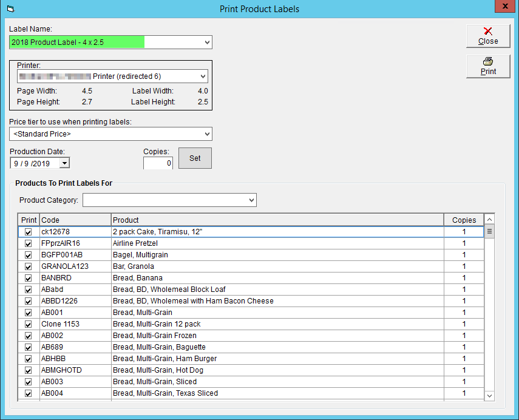
Task: Click product name Bread, Multi-Grain 12 pack
Action: (157, 324)
